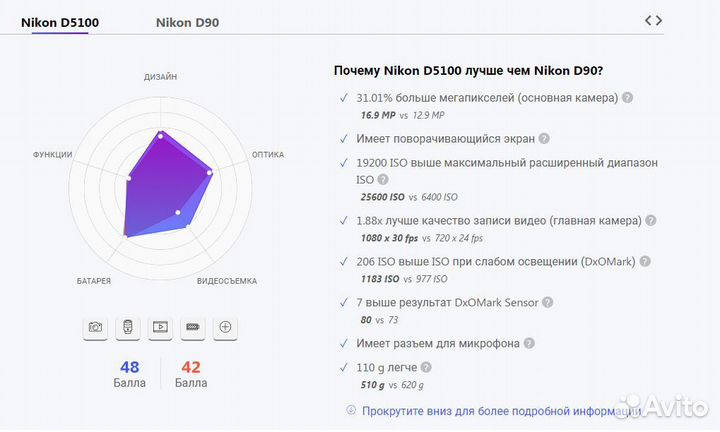Switch to the Nikon D90 tab
This screenshot has width=720, height=432.
187,22
